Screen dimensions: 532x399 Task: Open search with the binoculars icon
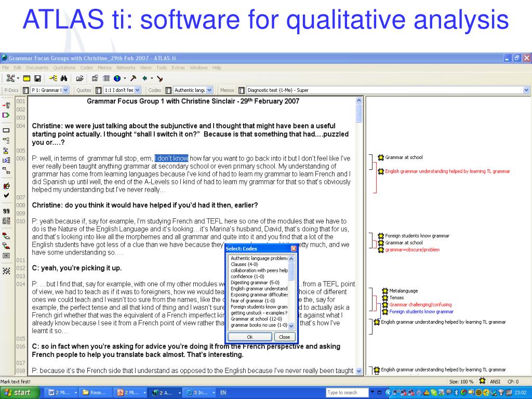click(x=64, y=78)
